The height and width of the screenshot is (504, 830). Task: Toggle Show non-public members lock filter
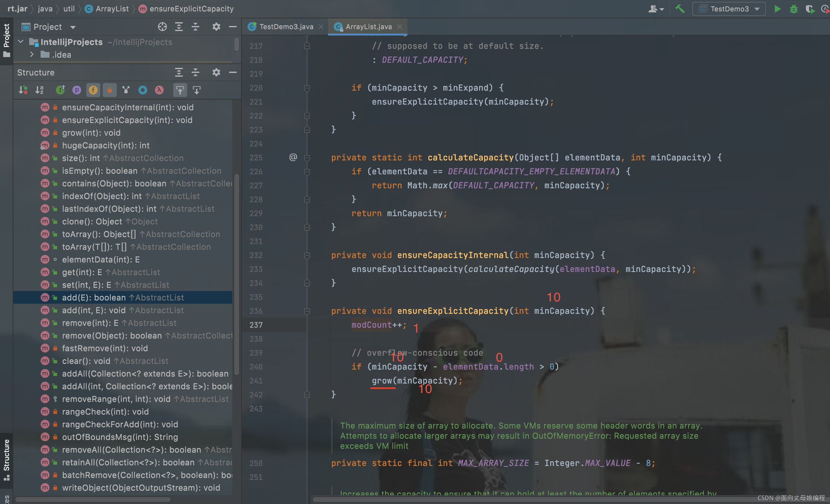(x=110, y=90)
